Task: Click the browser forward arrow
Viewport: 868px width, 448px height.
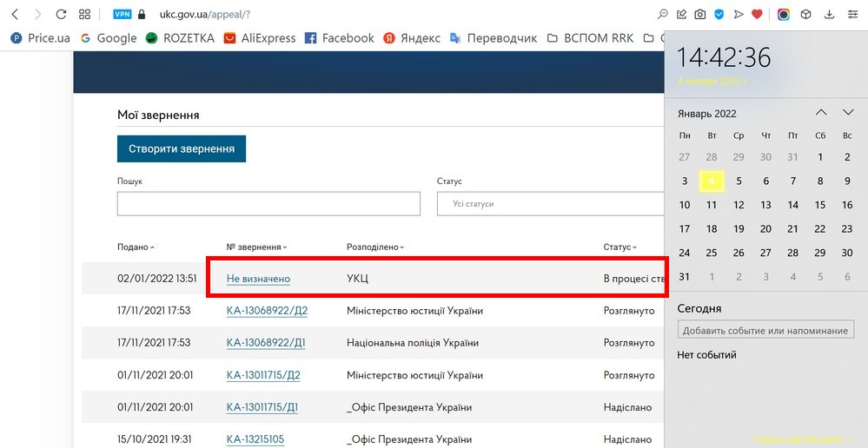Action: 37,15
